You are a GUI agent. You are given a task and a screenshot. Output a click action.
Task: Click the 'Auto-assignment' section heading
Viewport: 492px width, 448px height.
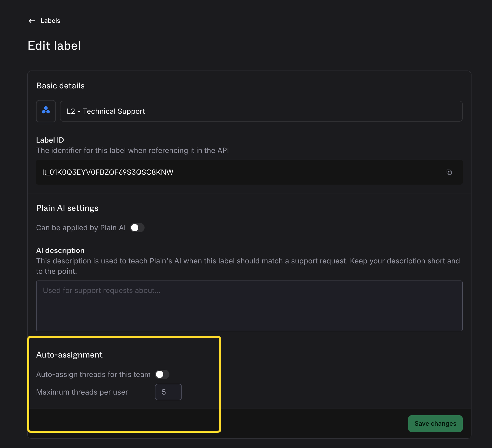click(69, 355)
